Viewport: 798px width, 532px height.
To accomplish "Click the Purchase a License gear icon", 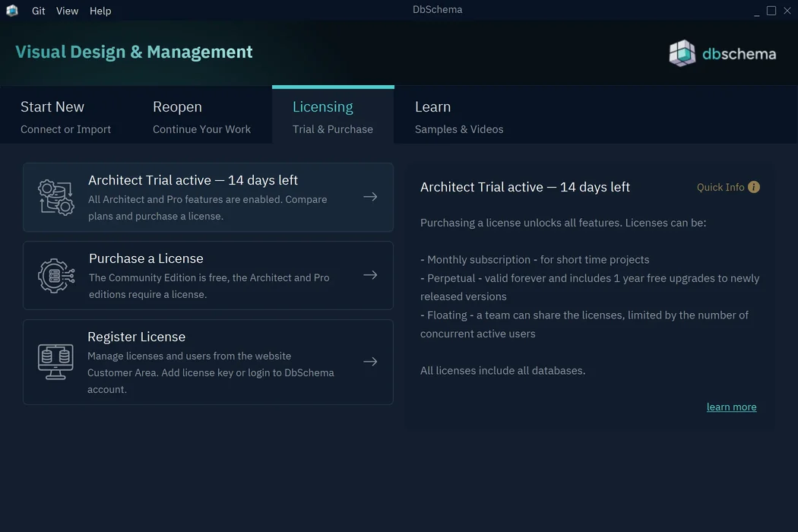I will click(56, 275).
